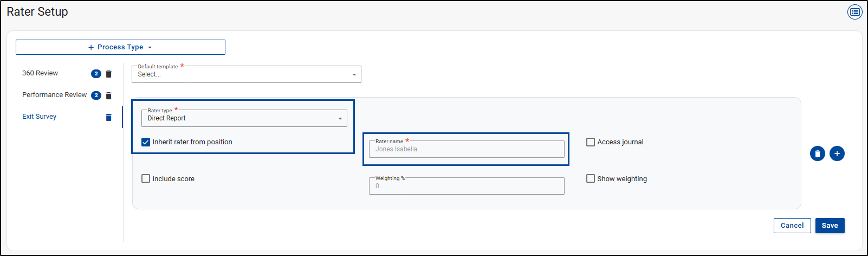Click the 360 Review count badge
The image size is (868, 256).
(96, 74)
